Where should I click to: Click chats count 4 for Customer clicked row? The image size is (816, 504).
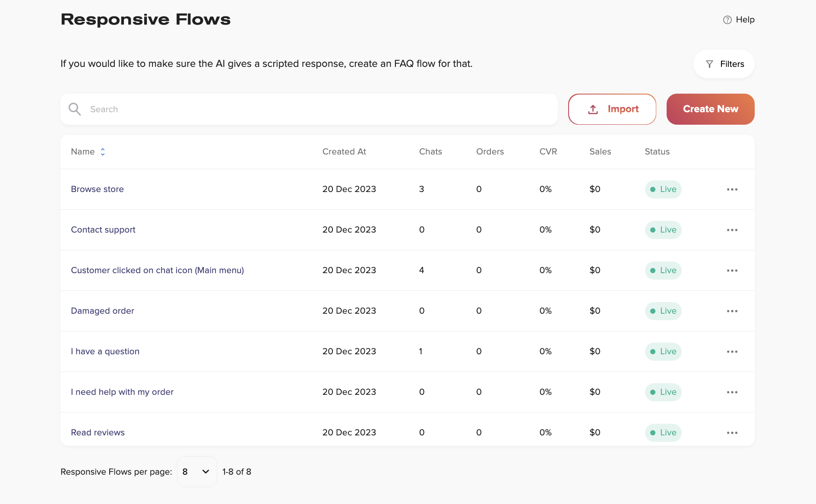pos(421,270)
